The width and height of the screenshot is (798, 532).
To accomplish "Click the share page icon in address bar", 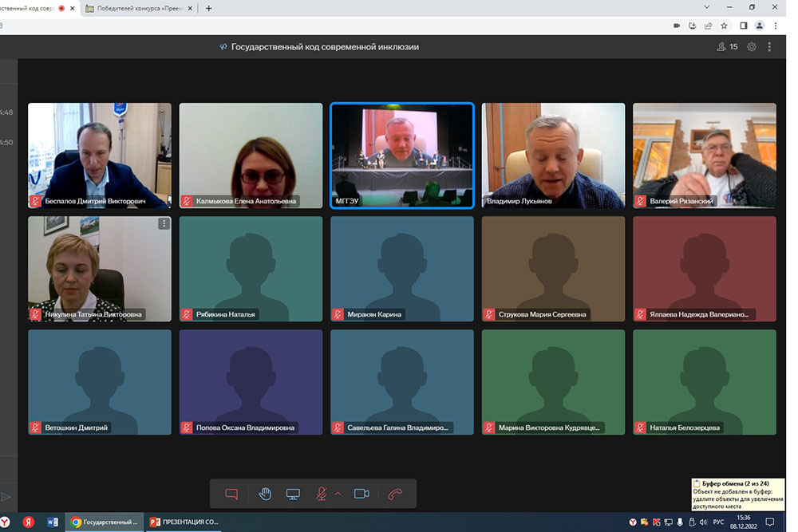I will [x=708, y=26].
